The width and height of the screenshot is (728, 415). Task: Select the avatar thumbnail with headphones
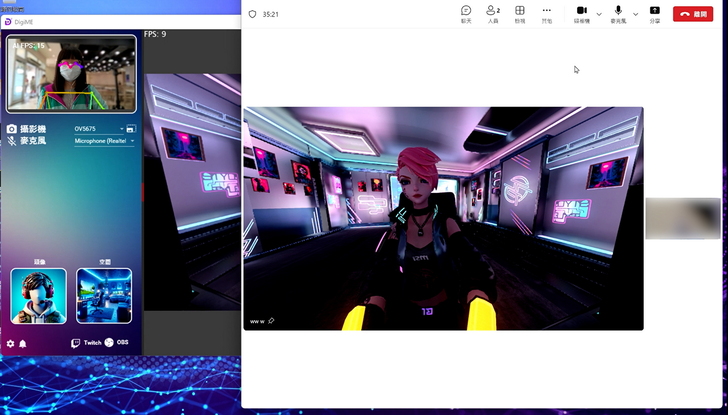pyautogui.click(x=39, y=296)
